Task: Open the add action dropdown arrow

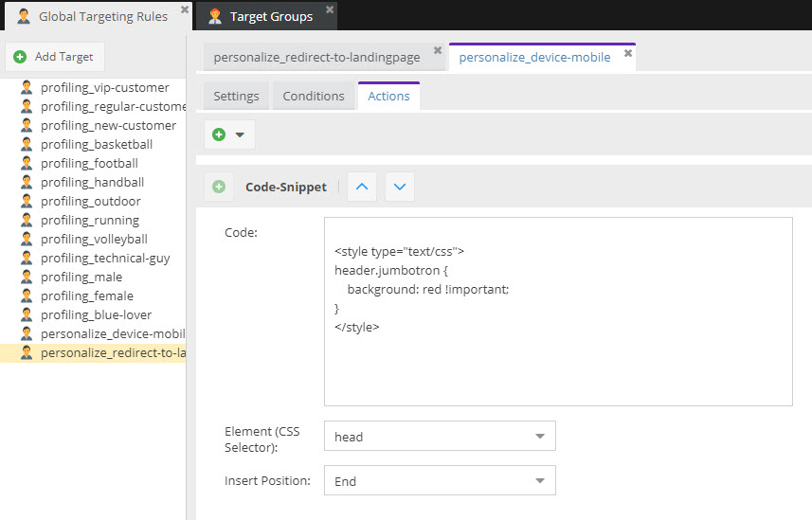Action: tap(240, 134)
